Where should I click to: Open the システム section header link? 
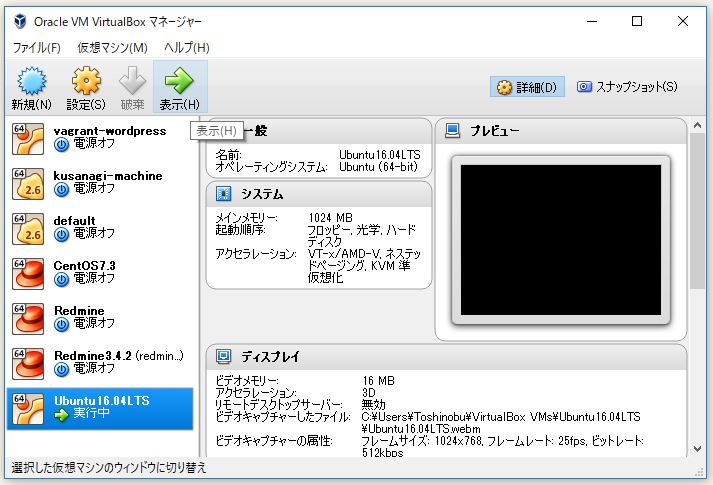(x=262, y=194)
